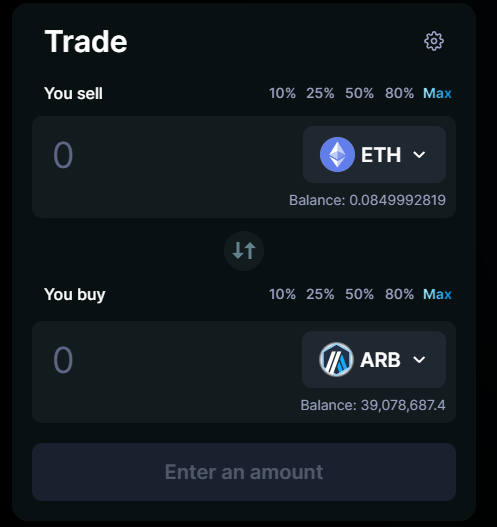Click the ETH token logo
The height and width of the screenshot is (527, 497).
pyautogui.click(x=337, y=155)
